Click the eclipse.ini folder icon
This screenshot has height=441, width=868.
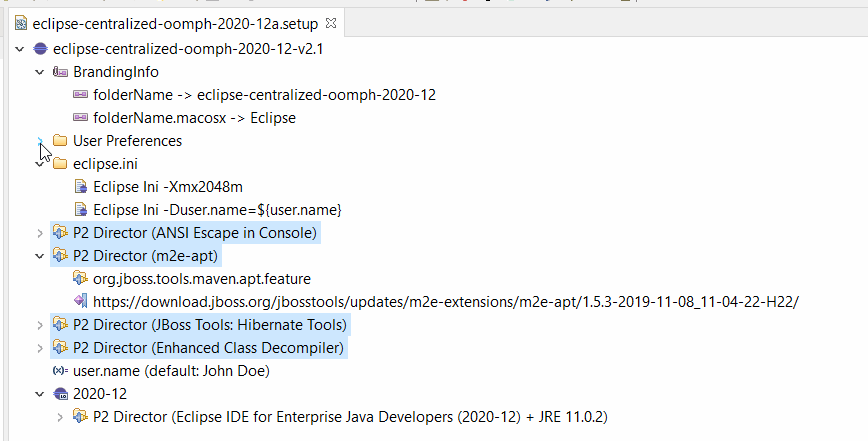[60, 164]
